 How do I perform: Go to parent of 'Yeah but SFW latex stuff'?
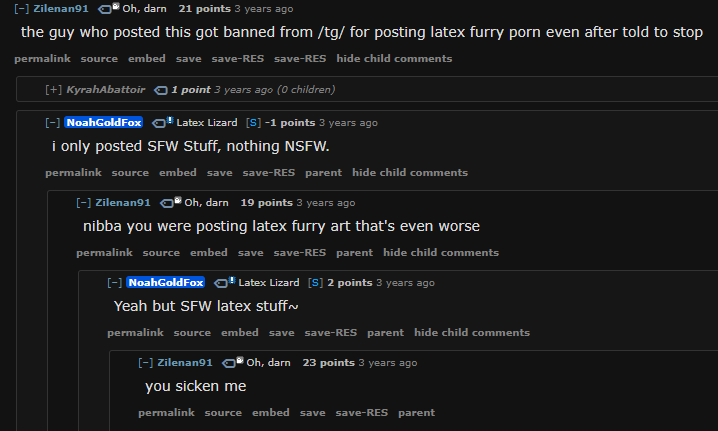386,333
